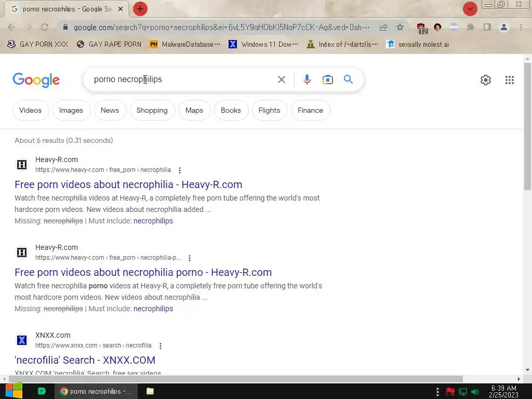Bookmark this page with the star icon

click(x=400, y=27)
